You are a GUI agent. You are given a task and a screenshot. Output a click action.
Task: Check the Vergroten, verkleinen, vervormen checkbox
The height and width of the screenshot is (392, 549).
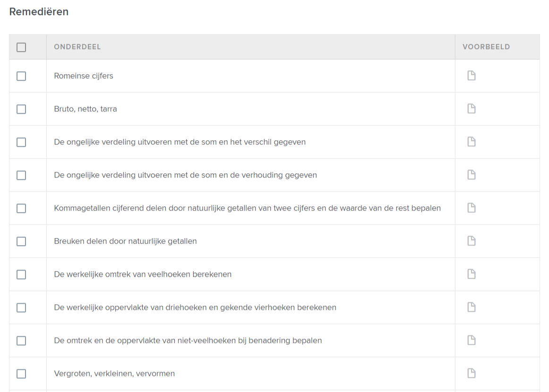click(x=21, y=374)
